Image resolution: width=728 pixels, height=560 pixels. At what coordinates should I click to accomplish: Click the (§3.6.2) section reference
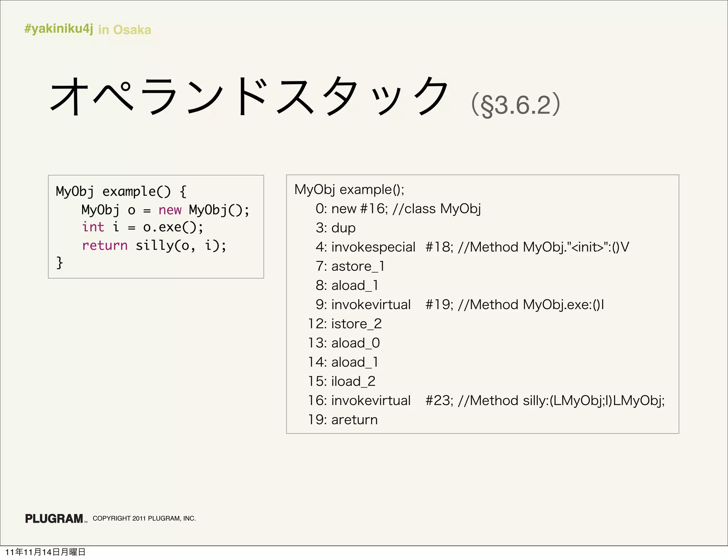point(516,105)
